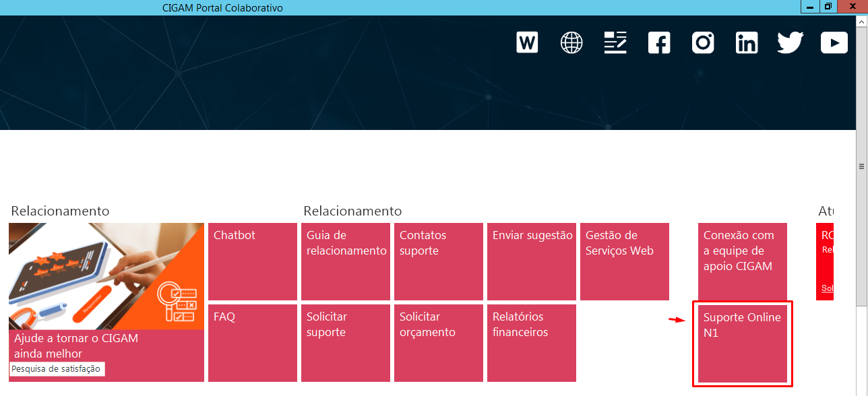Open the Instagram icon
This screenshot has width=868, height=396.
pyautogui.click(x=703, y=42)
